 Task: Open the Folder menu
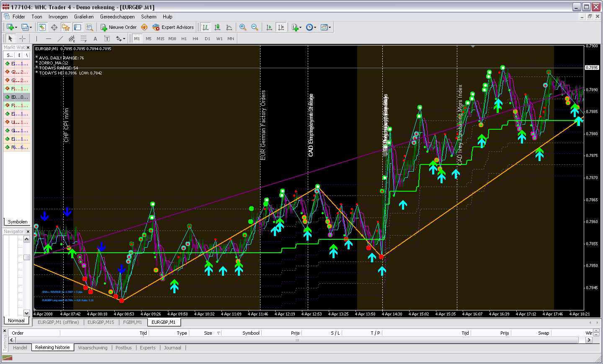pos(19,17)
